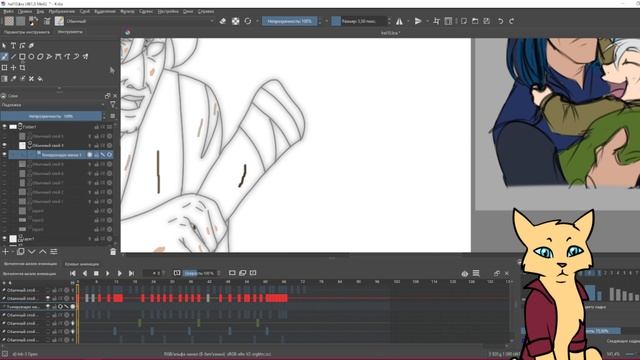640x360 pixels.
Task: Play the animation
Action: click(108, 273)
